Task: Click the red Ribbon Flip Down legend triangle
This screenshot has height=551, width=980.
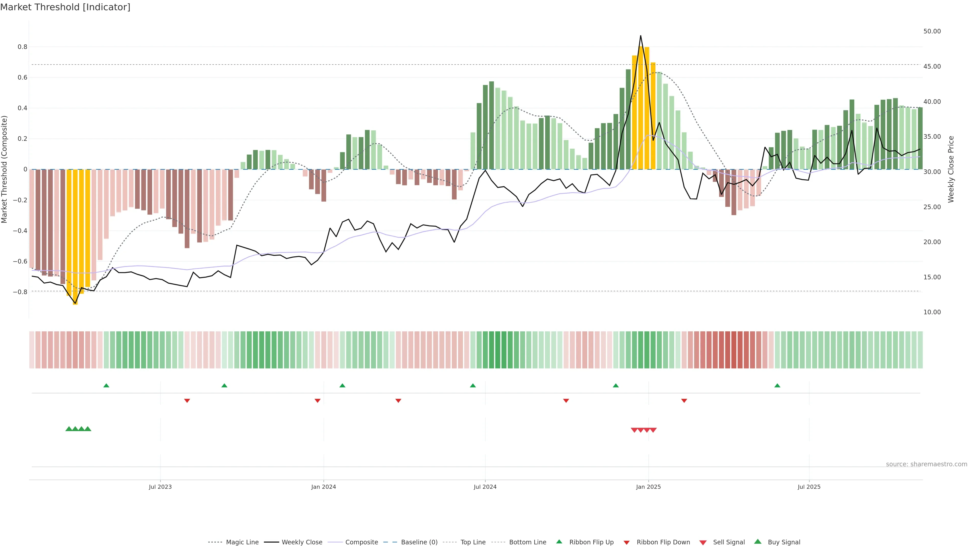Action: (627, 542)
